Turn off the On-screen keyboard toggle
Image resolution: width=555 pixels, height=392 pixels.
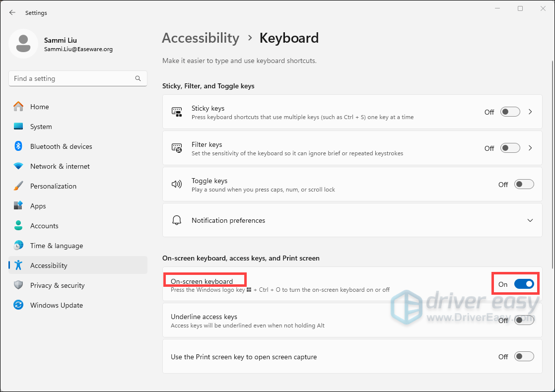[x=524, y=284]
